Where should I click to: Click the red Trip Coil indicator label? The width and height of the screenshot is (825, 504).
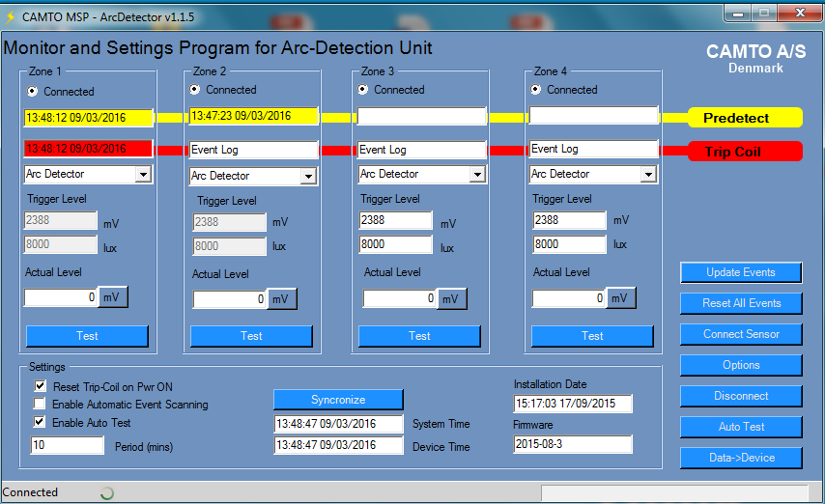(744, 152)
